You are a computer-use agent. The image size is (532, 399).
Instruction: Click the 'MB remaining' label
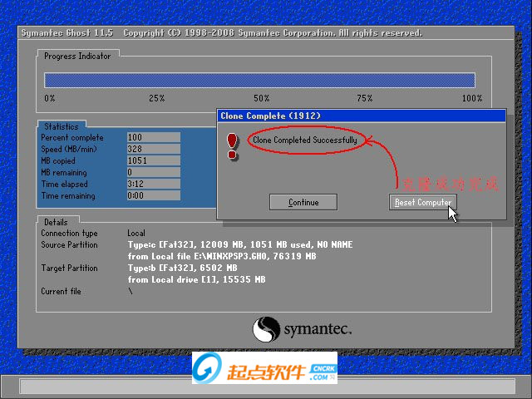(x=64, y=172)
